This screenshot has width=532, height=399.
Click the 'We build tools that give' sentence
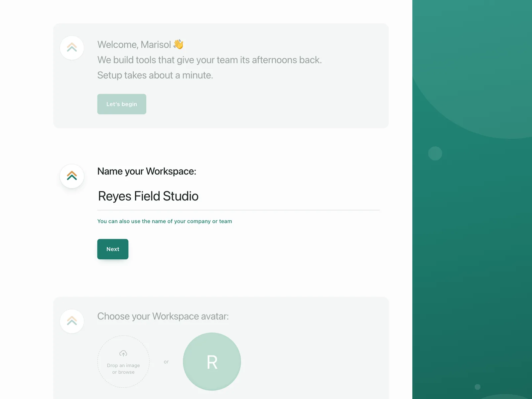209,60
